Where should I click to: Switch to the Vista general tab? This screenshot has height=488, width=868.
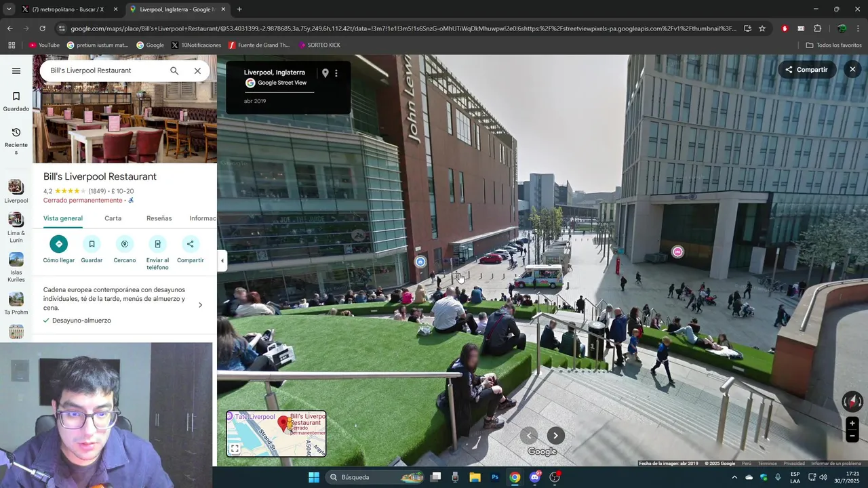pyautogui.click(x=63, y=218)
